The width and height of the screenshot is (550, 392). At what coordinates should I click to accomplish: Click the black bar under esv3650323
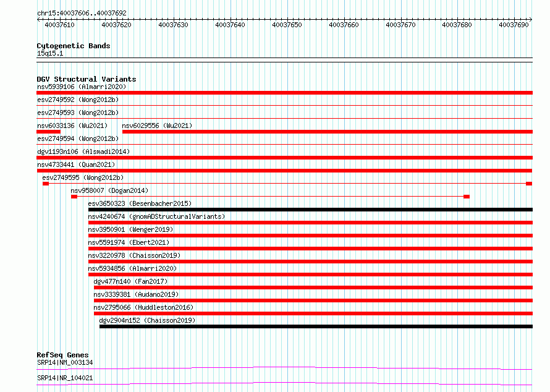pos(310,210)
